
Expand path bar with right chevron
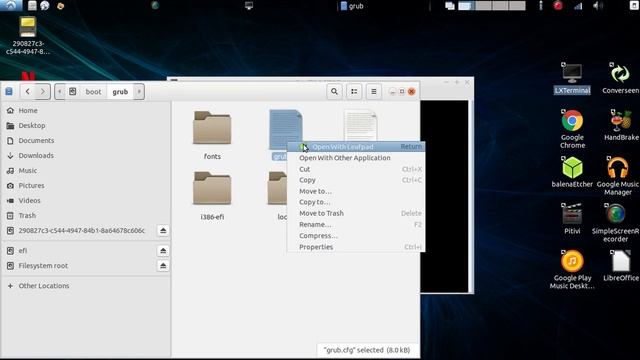click(139, 91)
